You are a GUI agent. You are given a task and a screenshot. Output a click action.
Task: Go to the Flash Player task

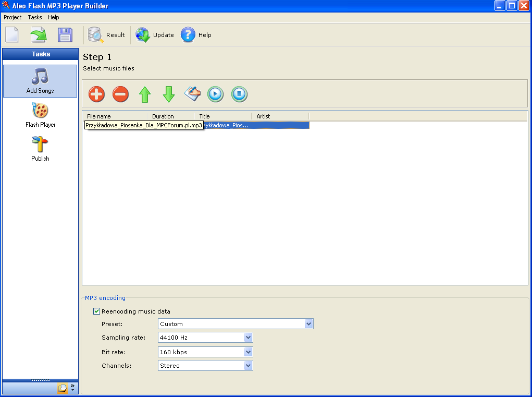tap(40, 115)
